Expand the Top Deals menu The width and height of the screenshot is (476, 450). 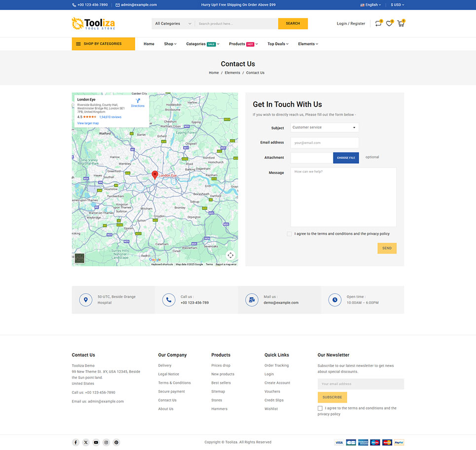[278, 44]
